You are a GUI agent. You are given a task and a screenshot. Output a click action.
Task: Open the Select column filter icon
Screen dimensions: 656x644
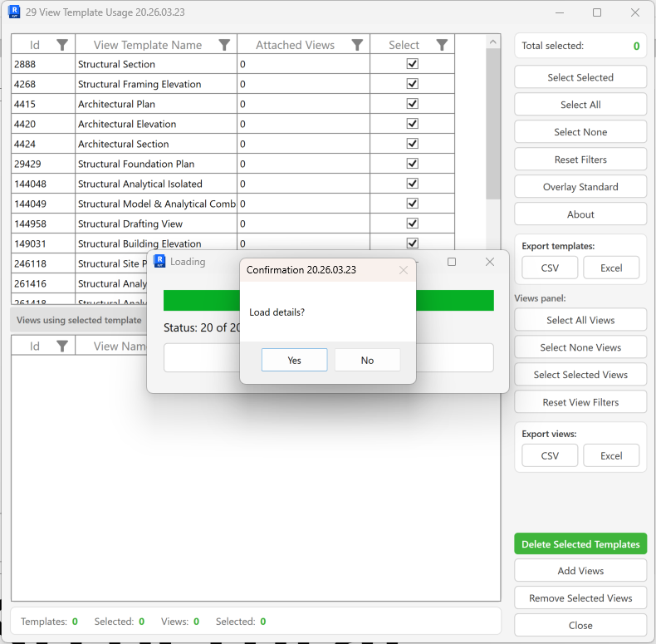tap(442, 45)
